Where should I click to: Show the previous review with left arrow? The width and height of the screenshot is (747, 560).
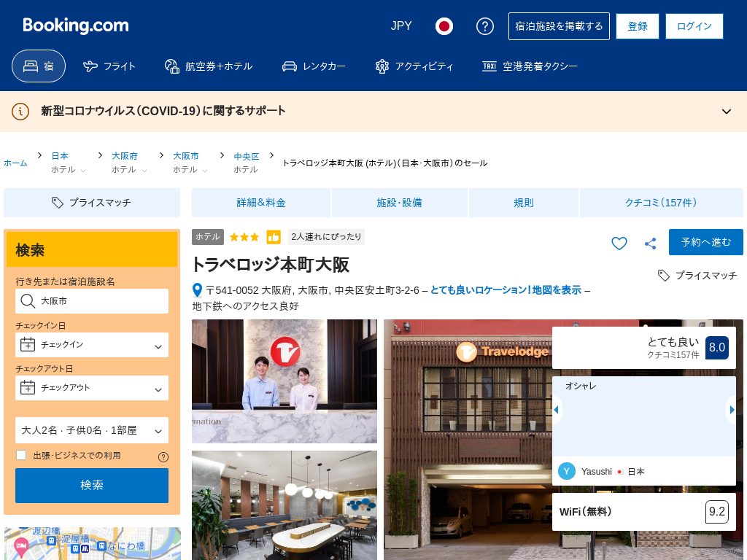click(556, 410)
